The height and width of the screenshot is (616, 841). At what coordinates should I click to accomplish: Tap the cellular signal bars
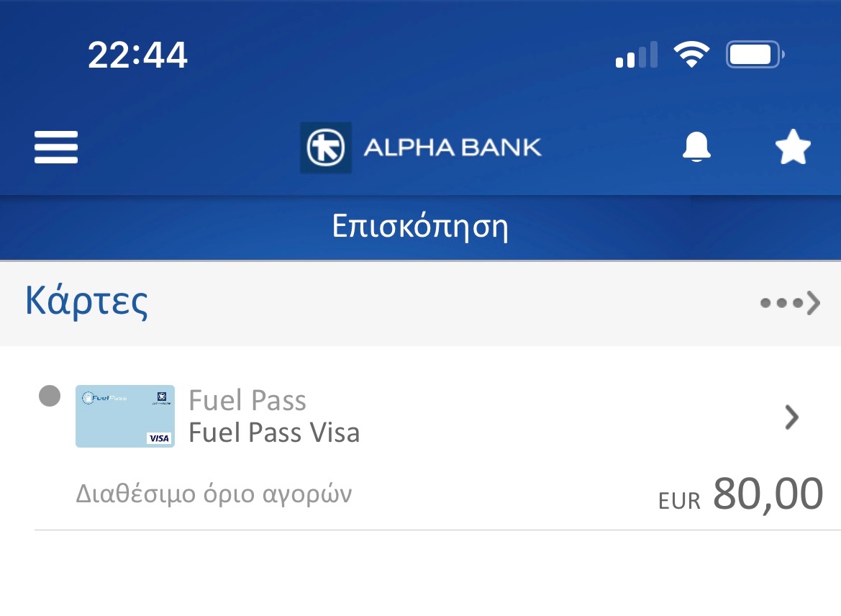636,54
